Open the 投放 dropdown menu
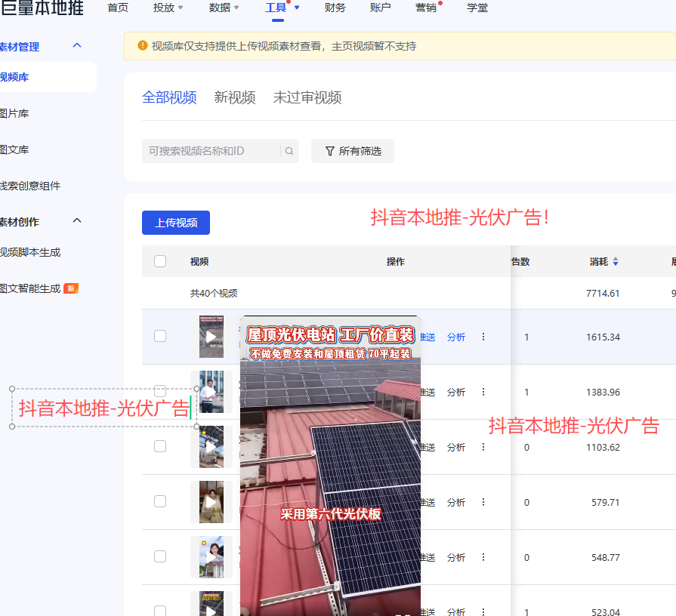The image size is (676, 616). point(168,8)
